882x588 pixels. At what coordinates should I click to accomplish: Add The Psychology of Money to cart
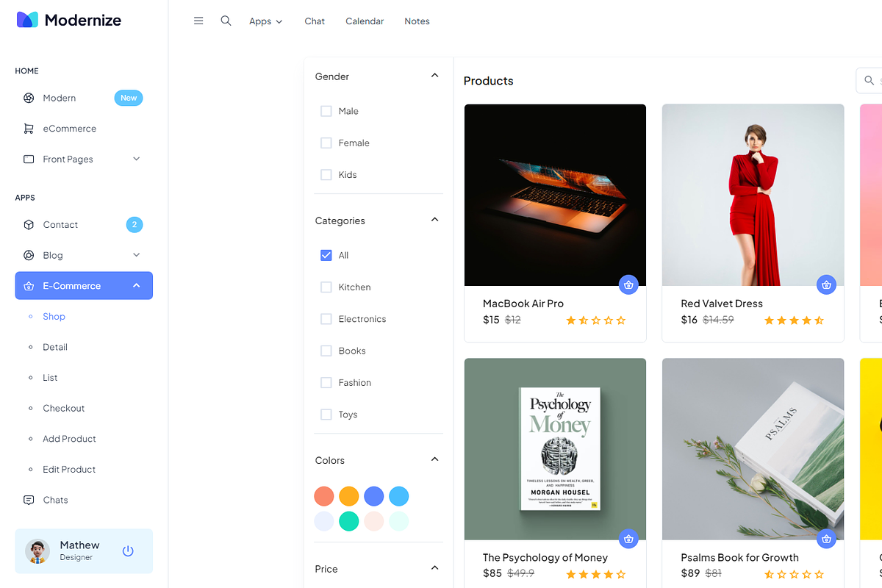click(628, 539)
